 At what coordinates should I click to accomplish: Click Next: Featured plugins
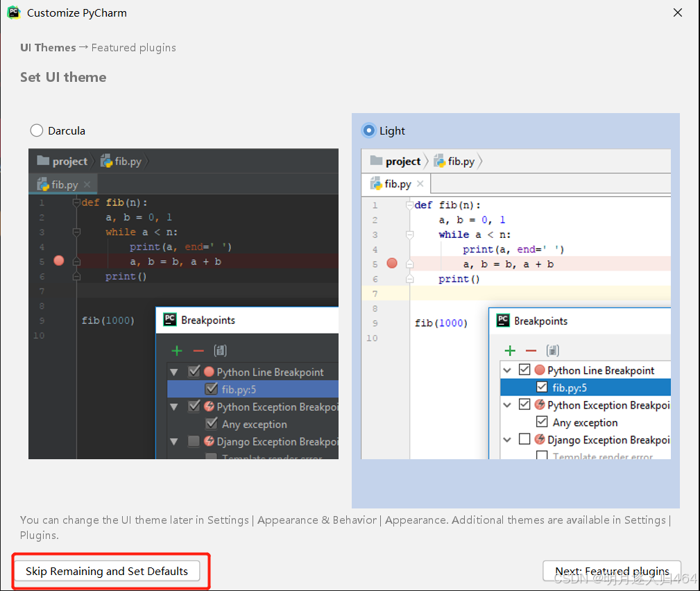pos(611,571)
